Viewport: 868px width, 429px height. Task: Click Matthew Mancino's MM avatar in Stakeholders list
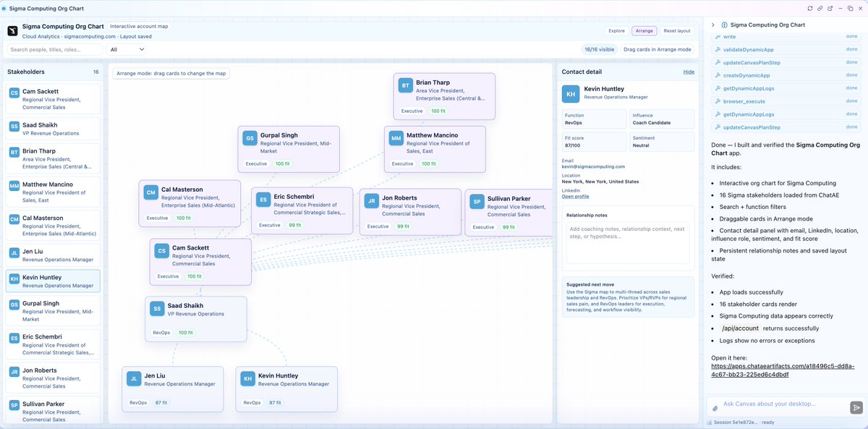14,185
